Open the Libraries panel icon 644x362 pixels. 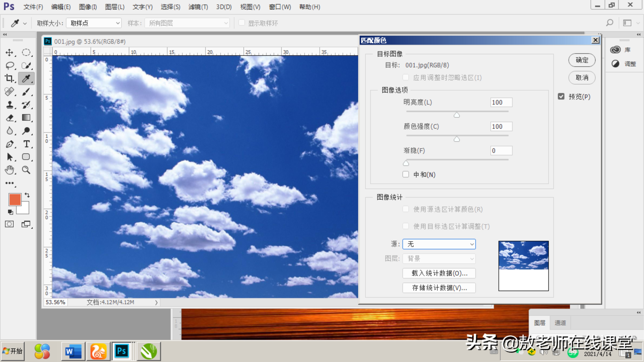[x=615, y=50]
